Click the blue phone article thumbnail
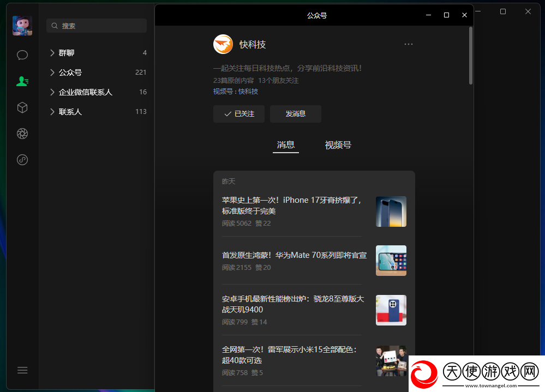This screenshot has width=545, height=392. click(391, 310)
